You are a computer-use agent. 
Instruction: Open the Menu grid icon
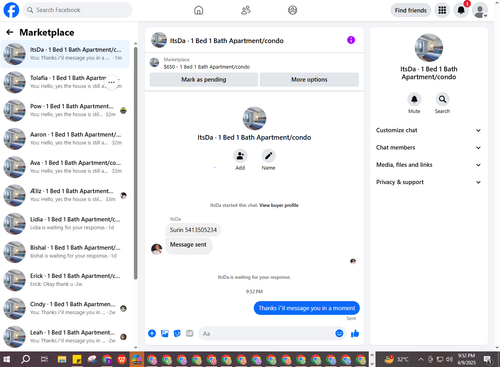442,10
